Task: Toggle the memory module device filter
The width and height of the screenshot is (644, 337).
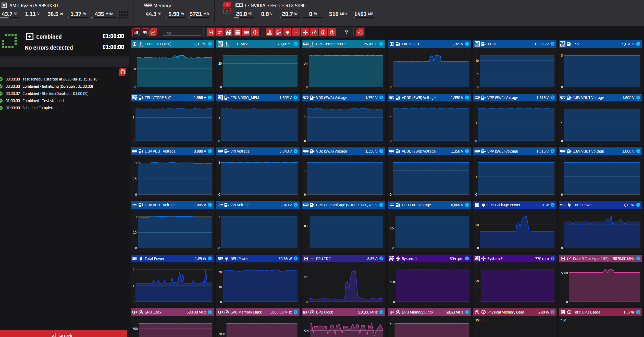Action: tap(246, 32)
